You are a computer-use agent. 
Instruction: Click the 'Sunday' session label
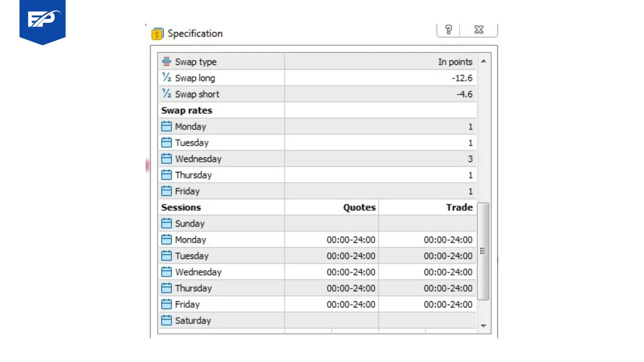190,224
